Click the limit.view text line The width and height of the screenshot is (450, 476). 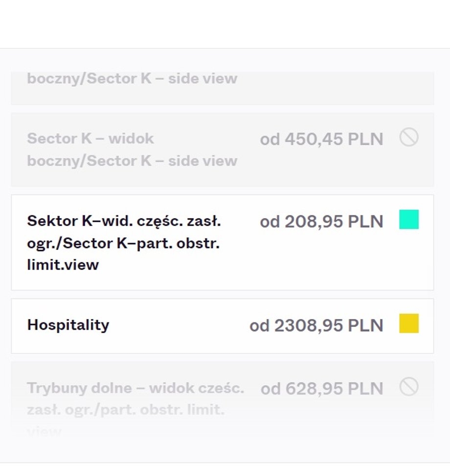pyautogui.click(x=63, y=265)
